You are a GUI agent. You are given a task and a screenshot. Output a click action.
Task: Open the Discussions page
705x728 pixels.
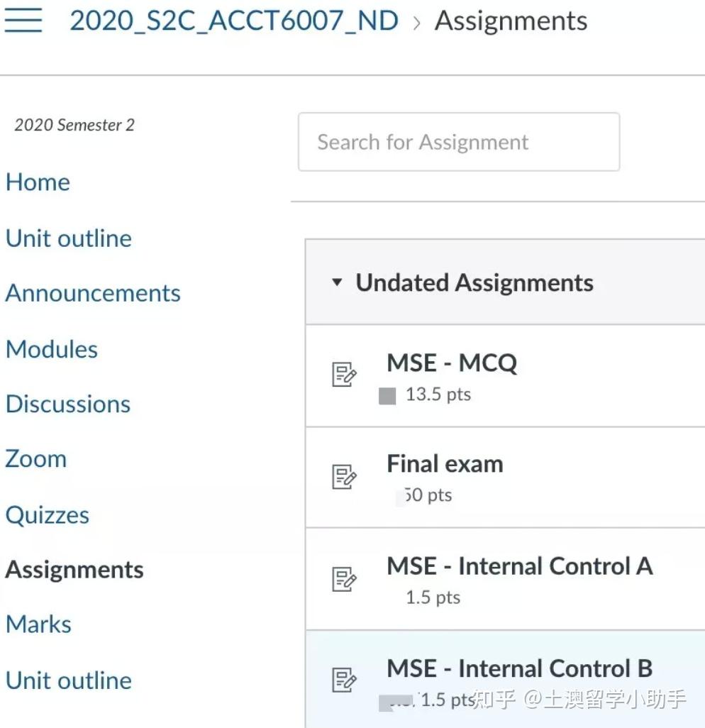click(68, 404)
